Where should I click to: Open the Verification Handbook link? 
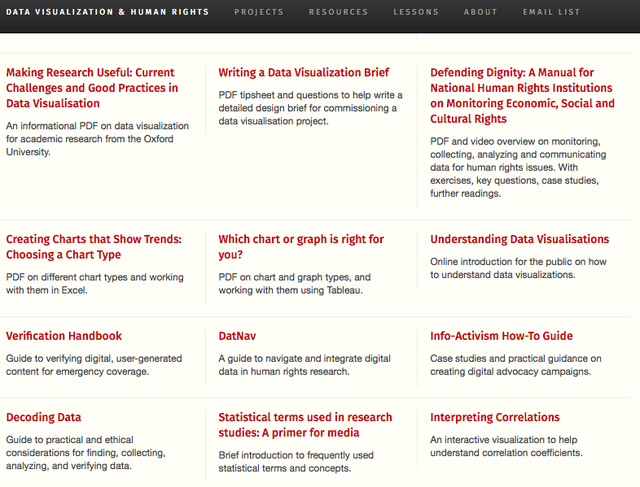pos(64,336)
